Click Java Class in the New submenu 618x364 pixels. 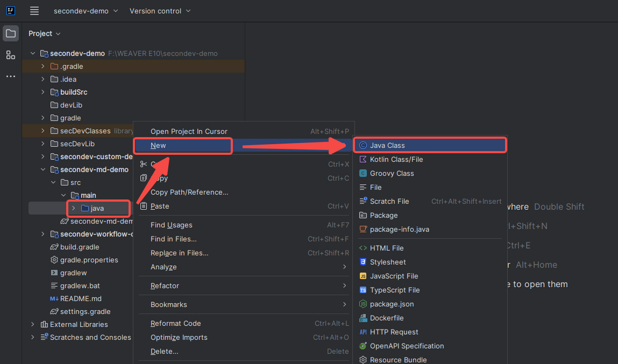pyautogui.click(x=387, y=145)
